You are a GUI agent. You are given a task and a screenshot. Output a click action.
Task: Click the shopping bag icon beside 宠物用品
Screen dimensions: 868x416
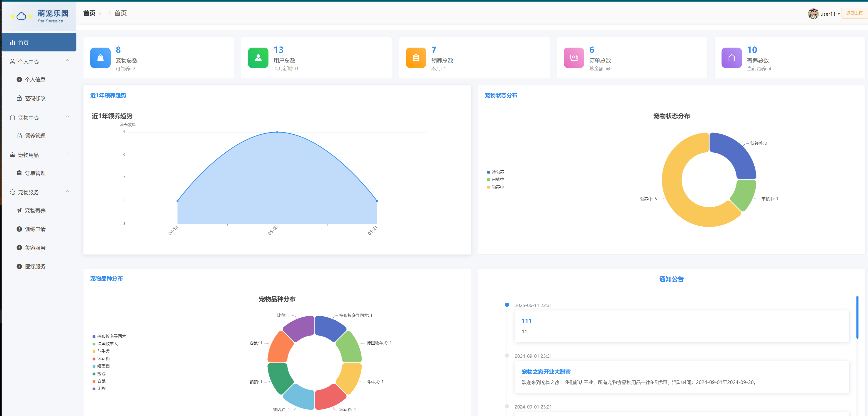(x=12, y=155)
